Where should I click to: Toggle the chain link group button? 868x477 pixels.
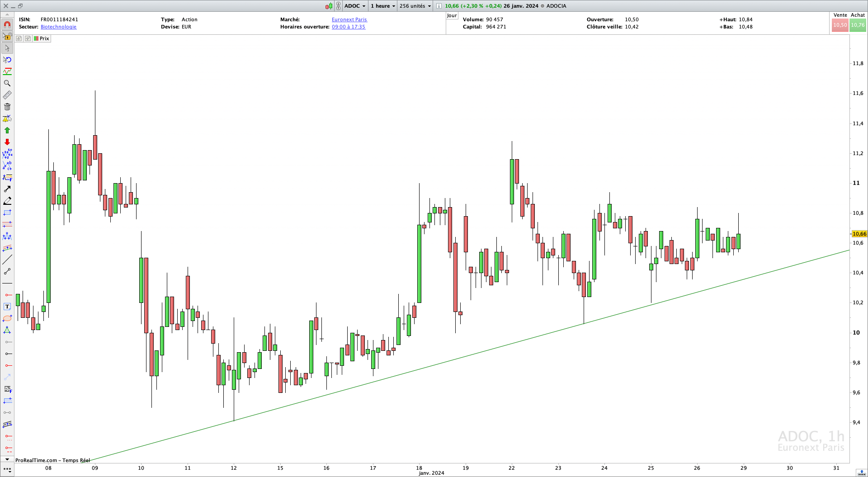pos(338,6)
